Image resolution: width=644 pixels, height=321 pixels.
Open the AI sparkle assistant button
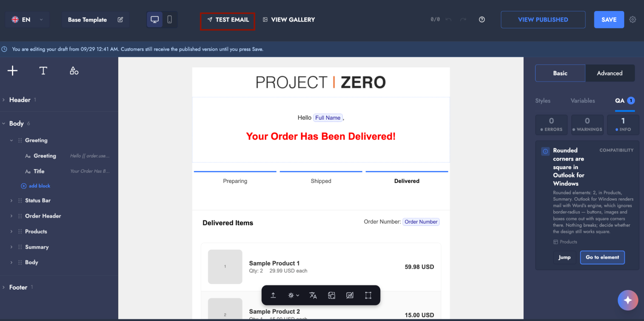(x=628, y=300)
